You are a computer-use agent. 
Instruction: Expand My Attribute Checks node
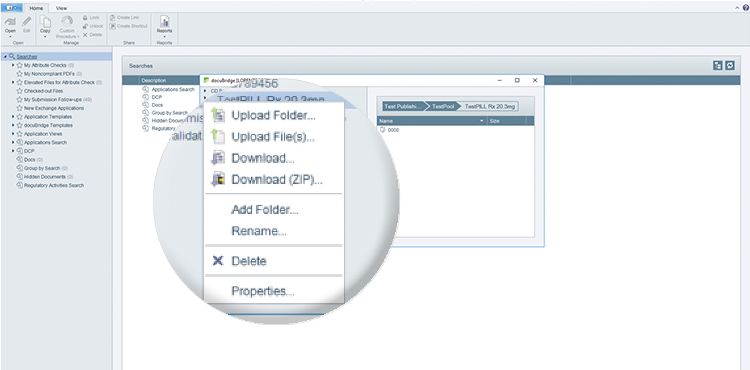point(13,65)
